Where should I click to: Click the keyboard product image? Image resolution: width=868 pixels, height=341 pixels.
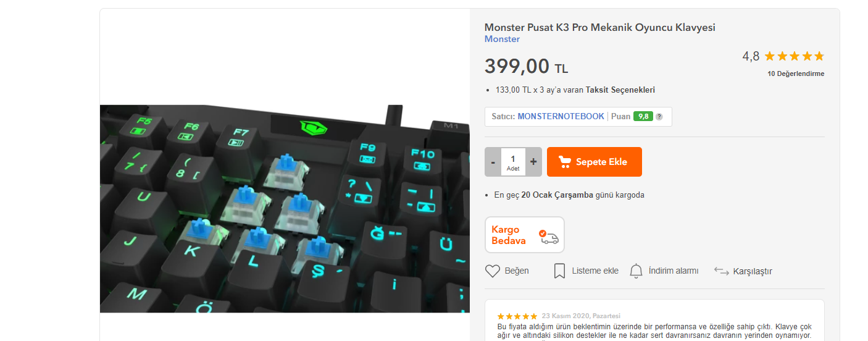pos(285,208)
